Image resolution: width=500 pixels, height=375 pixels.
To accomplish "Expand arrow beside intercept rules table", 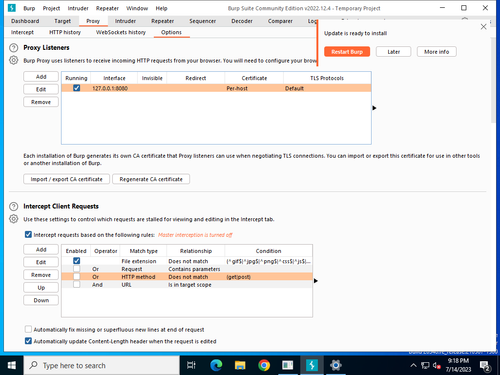I will point(316,281).
